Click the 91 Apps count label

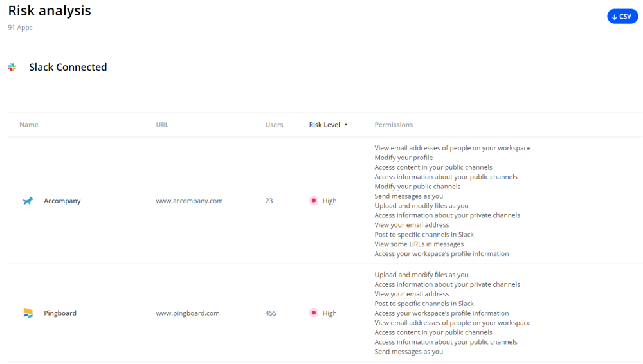coord(20,28)
